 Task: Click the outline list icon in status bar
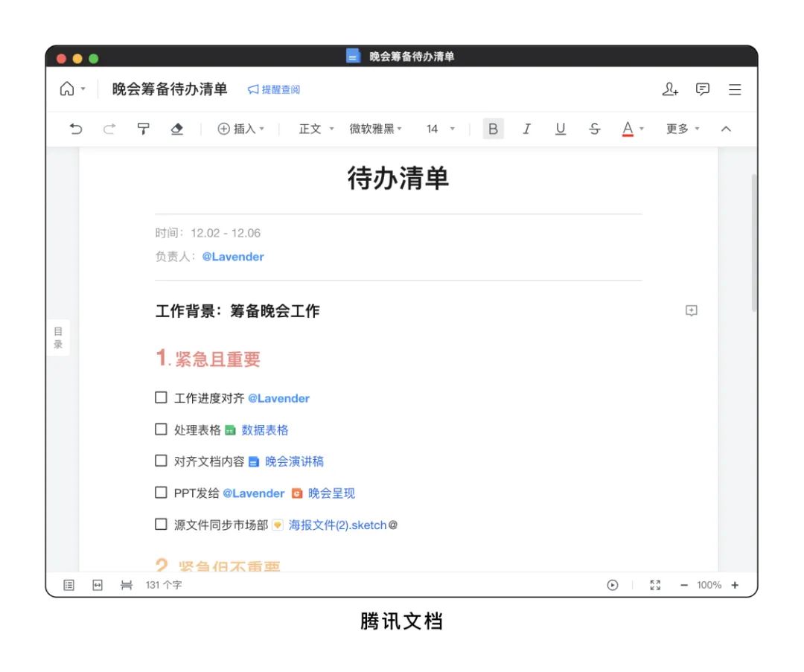(x=68, y=585)
